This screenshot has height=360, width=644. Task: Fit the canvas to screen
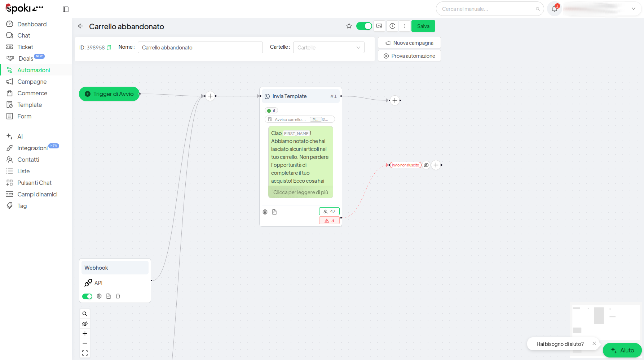[x=85, y=353]
